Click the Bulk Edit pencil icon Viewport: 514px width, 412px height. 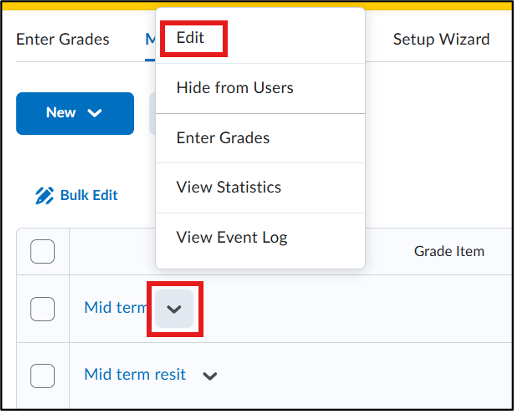point(44,195)
